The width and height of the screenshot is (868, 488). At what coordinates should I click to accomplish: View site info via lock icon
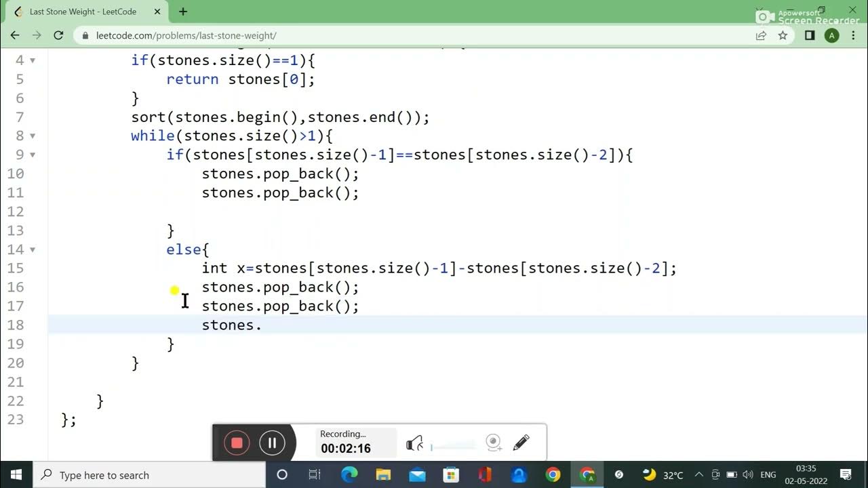(x=85, y=35)
